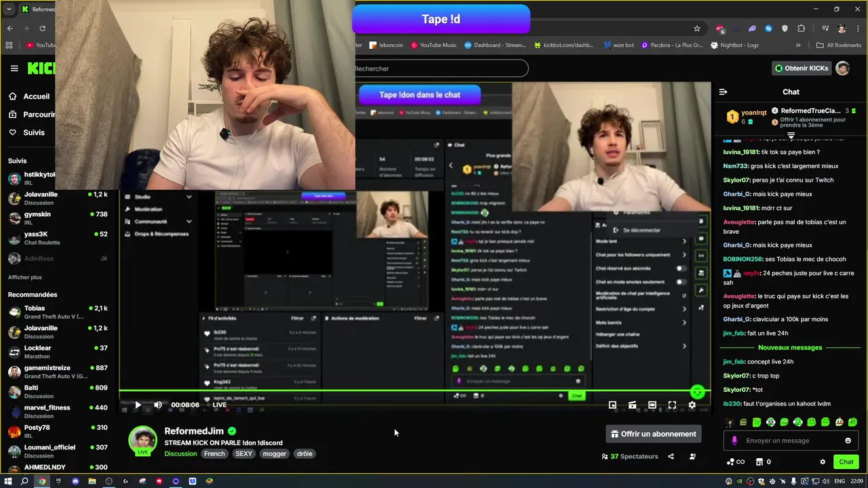The width and height of the screenshot is (868, 488).
Task: Click the Windows Start button
Action: point(8,481)
